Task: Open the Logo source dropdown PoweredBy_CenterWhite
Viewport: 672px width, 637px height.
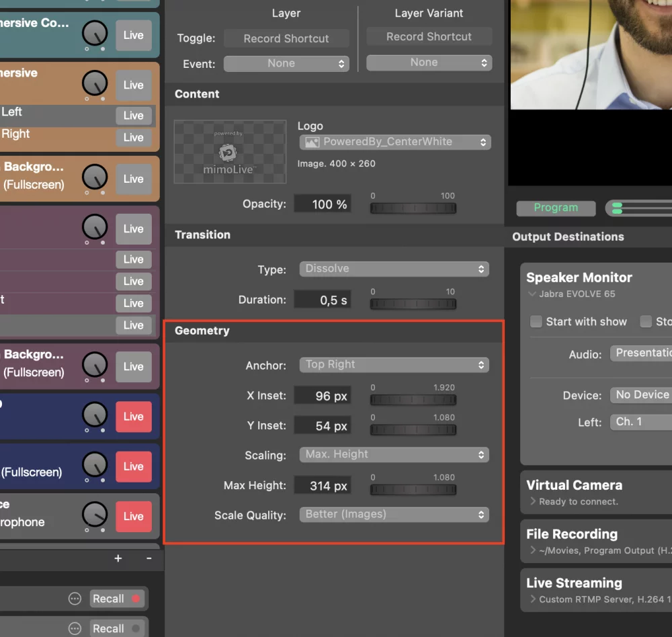Action: click(x=394, y=142)
